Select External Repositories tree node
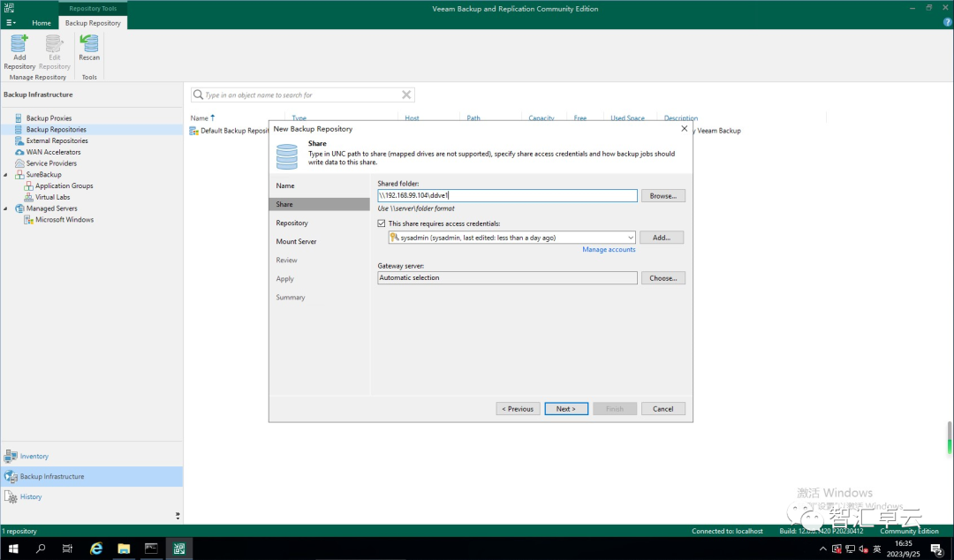 click(x=57, y=140)
